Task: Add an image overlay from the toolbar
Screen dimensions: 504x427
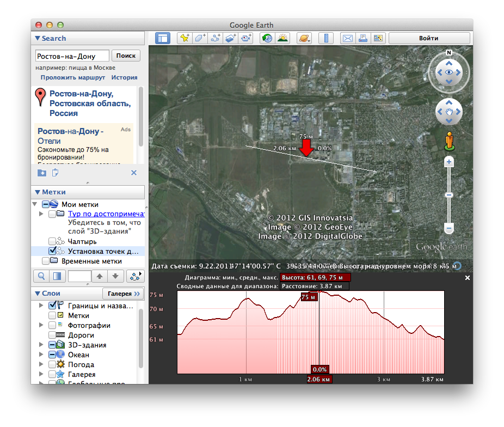Action: 230,38
